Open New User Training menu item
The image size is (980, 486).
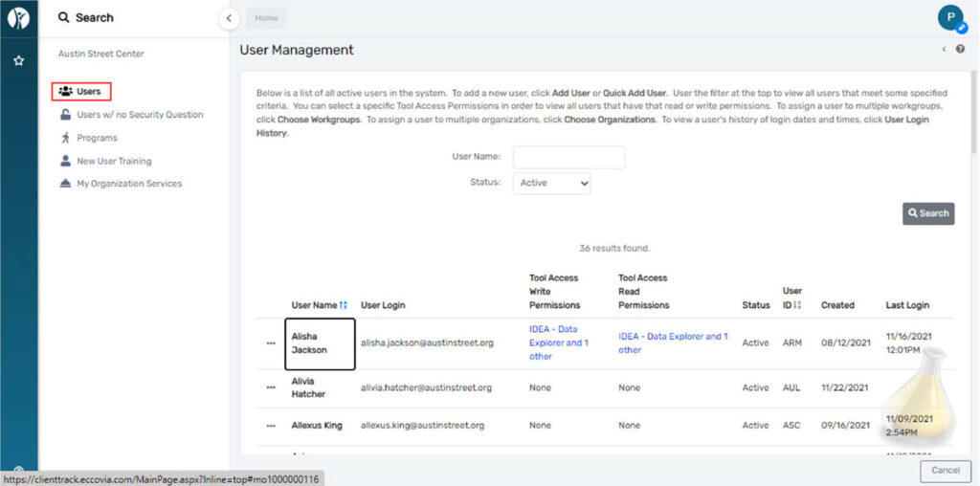114,161
